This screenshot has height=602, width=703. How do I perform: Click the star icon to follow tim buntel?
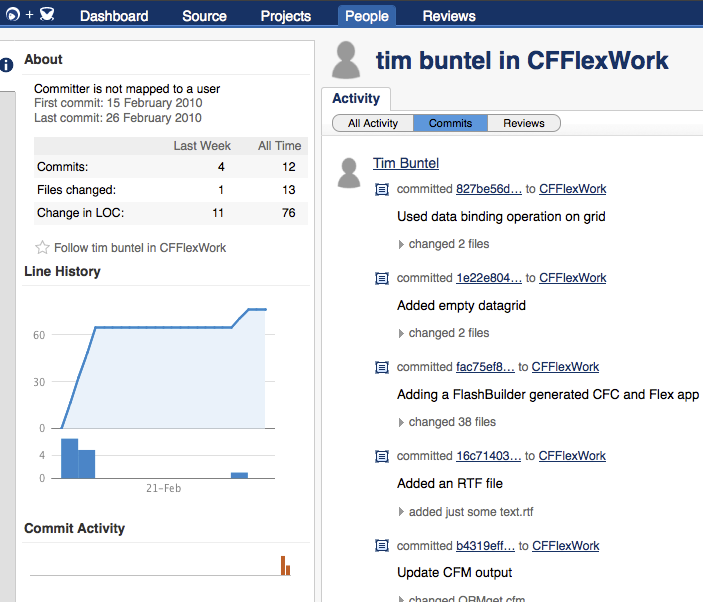point(42,248)
